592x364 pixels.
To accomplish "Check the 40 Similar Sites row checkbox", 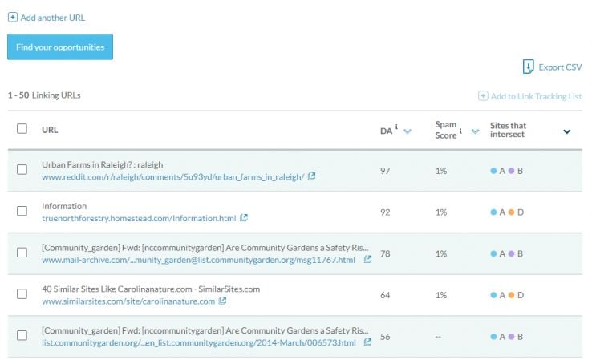I will coord(22,293).
